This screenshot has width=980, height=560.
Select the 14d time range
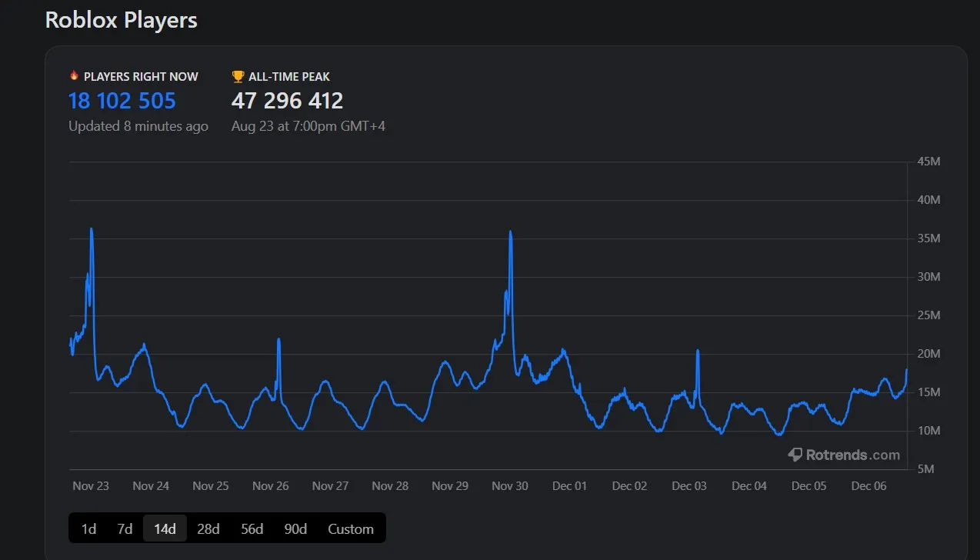coord(165,528)
